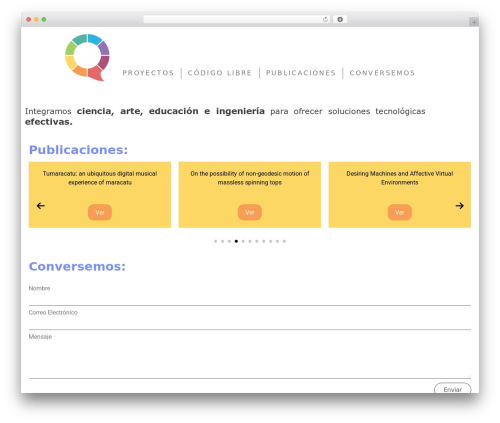
Task: Click the Integramos ciencia, arte tagline
Action: point(225,116)
